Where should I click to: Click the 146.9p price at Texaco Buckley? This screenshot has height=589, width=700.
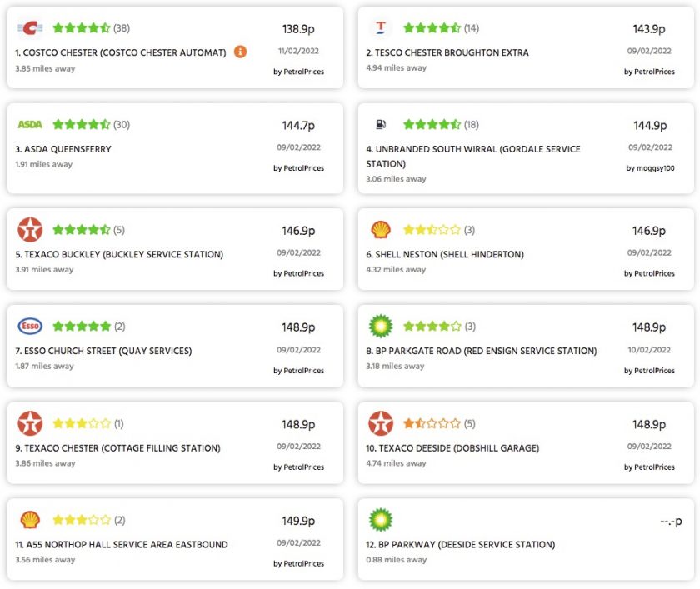tap(298, 231)
